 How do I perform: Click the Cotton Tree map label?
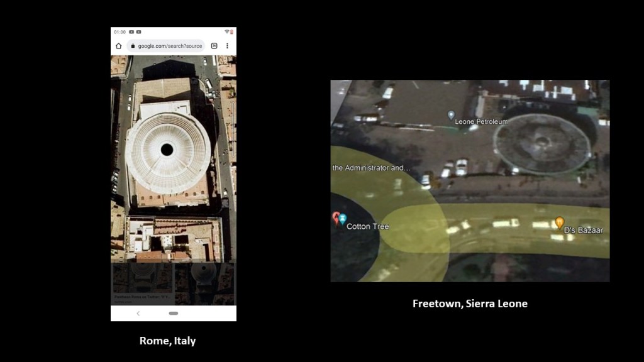[368, 226]
